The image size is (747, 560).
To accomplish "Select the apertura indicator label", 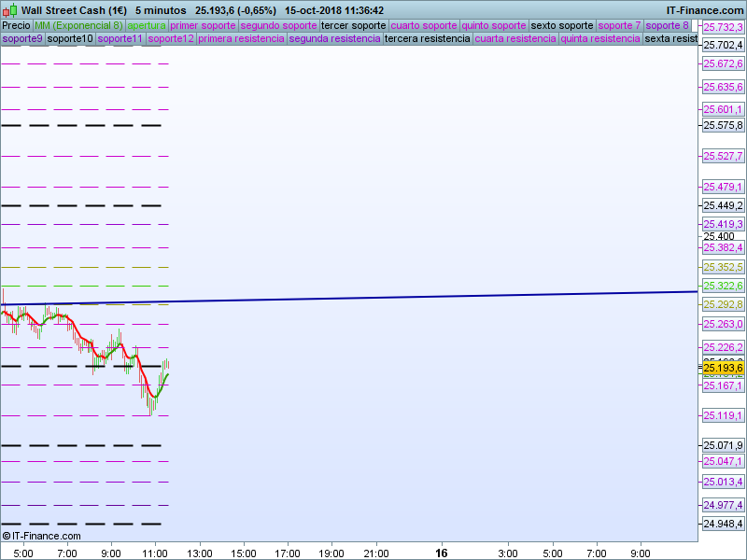I will pyautogui.click(x=147, y=25).
